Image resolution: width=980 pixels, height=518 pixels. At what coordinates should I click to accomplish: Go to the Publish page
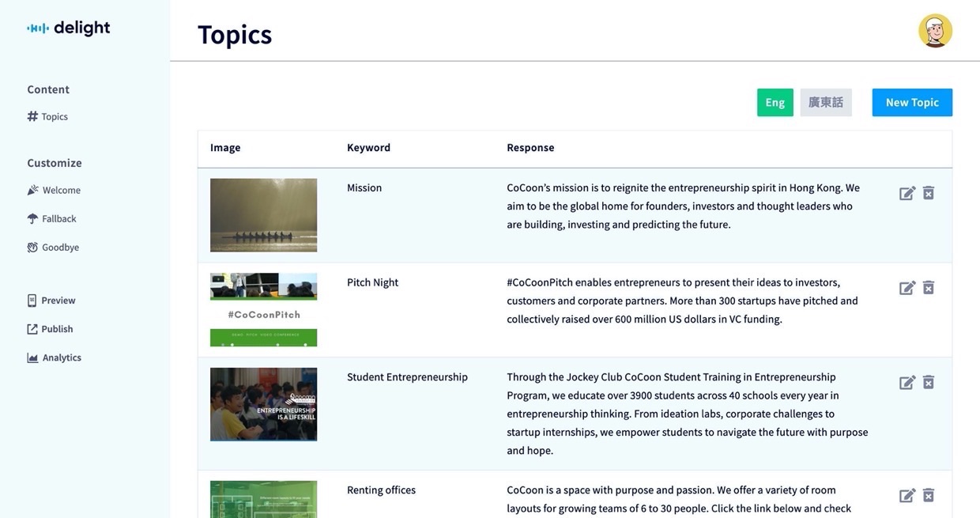(x=50, y=329)
